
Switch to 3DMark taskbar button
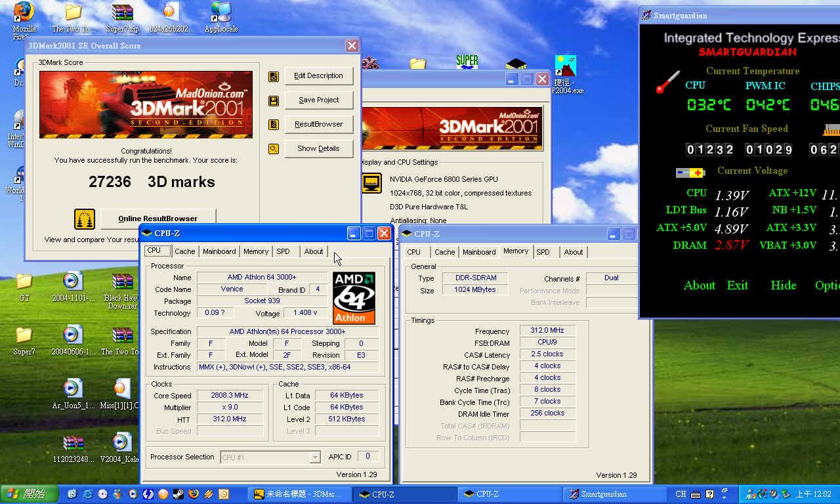pyautogui.click(x=299, y=494)
